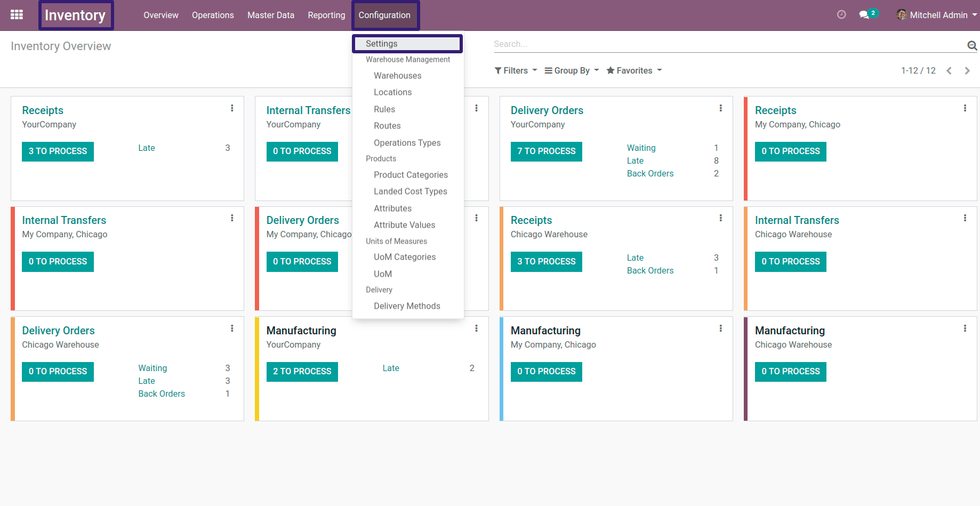Select Rules menu entry
980x506 pixels.
[384, 109]
